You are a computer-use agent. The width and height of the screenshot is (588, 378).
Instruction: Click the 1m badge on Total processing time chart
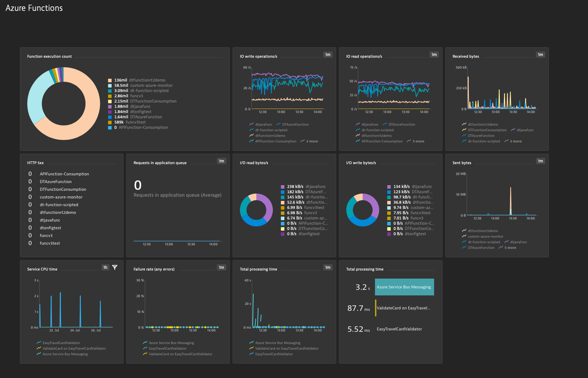tap(328, 267)
